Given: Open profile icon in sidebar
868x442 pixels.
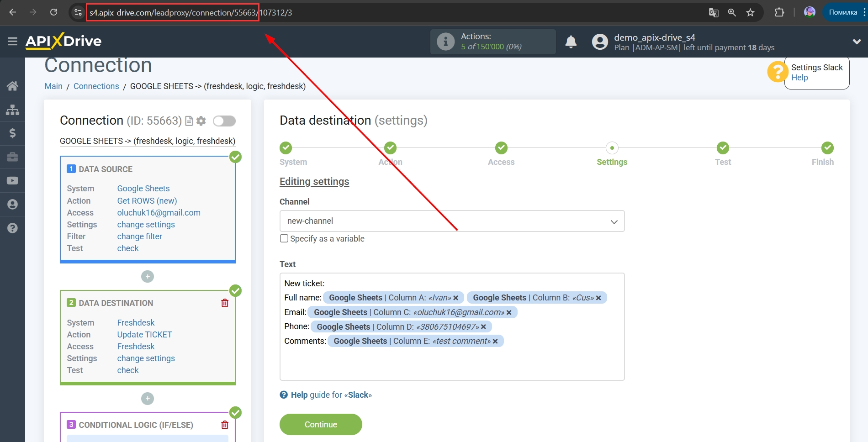Looking at the screenshot, I should click(12, 205).
